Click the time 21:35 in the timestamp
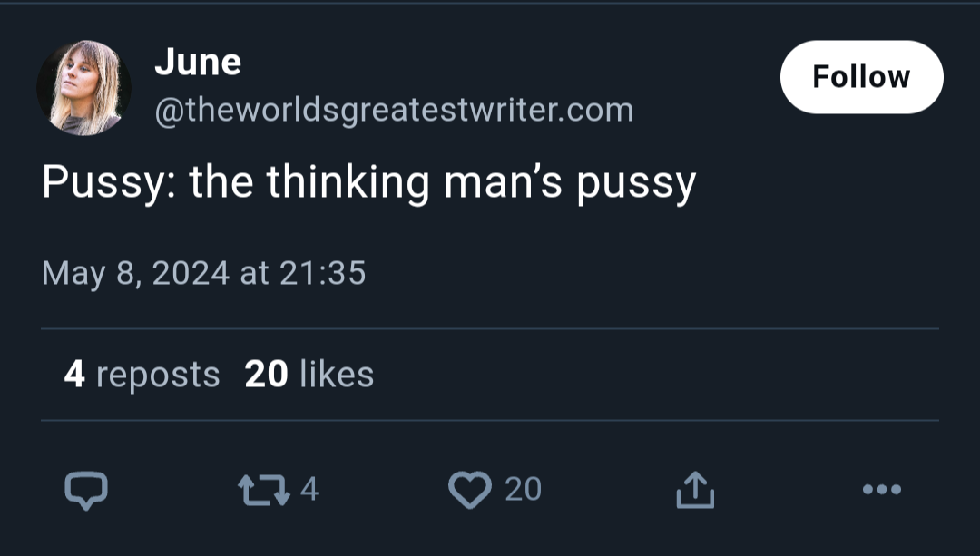 [x=322, y=274]
